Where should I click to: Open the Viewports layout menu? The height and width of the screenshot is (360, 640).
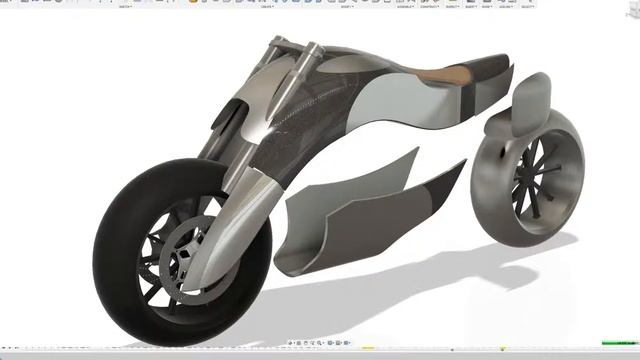346,343
